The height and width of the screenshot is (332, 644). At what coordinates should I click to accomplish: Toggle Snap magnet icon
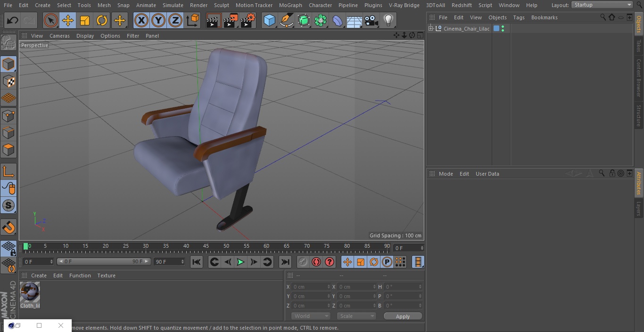click(x=8, y=227)
